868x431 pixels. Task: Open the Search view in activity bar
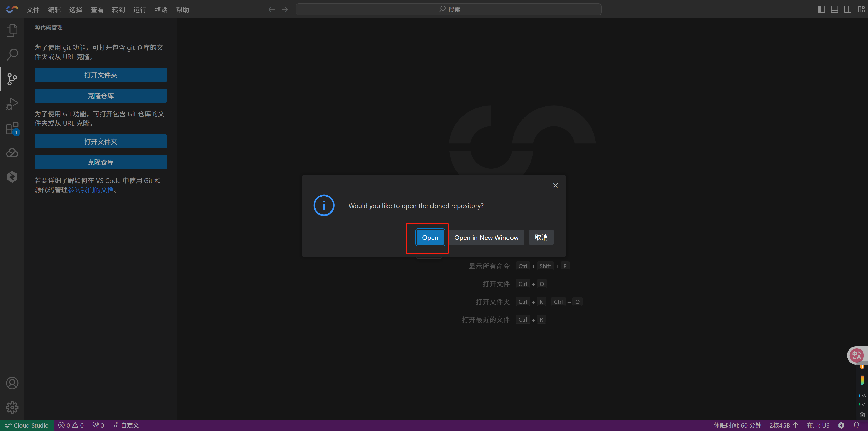point(12,54)
